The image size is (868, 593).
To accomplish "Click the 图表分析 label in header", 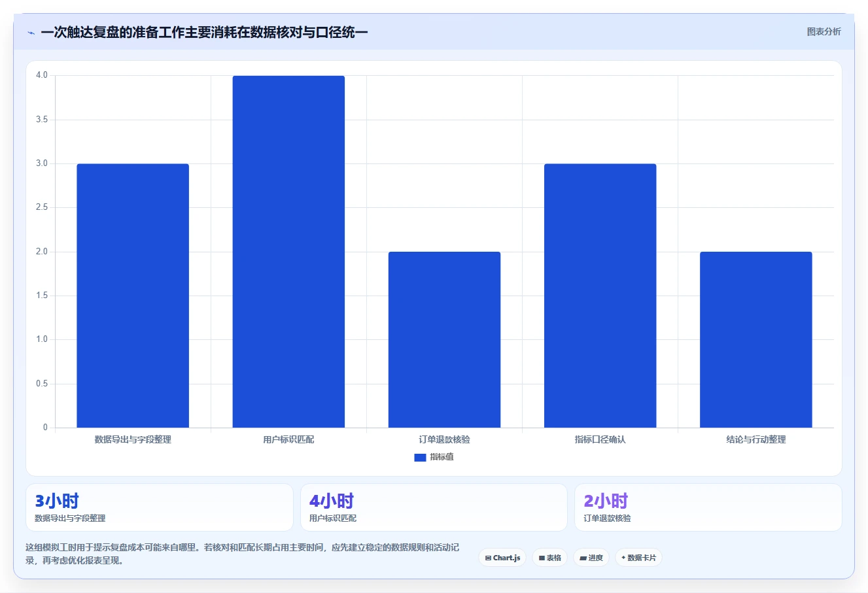I will coord(824,31).
